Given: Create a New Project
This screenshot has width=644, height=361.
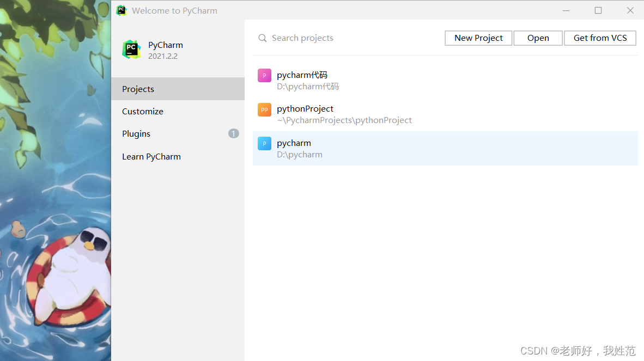Looking at the screenshot, I should [x=478, y=38].
